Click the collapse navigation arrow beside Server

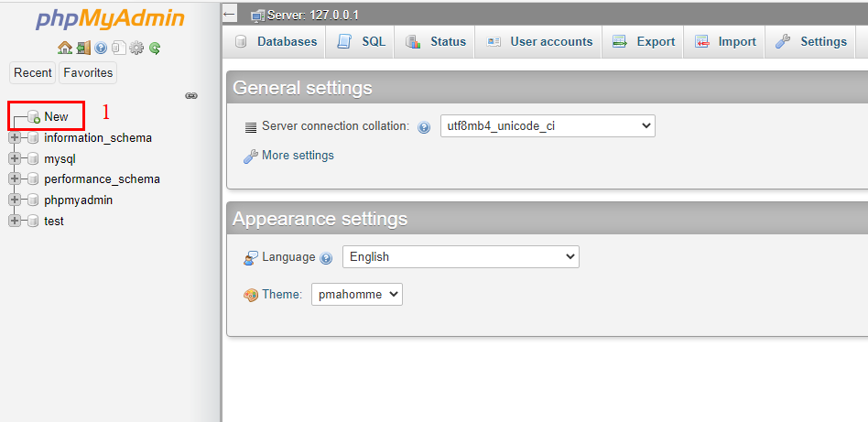[x=230, y=14]
